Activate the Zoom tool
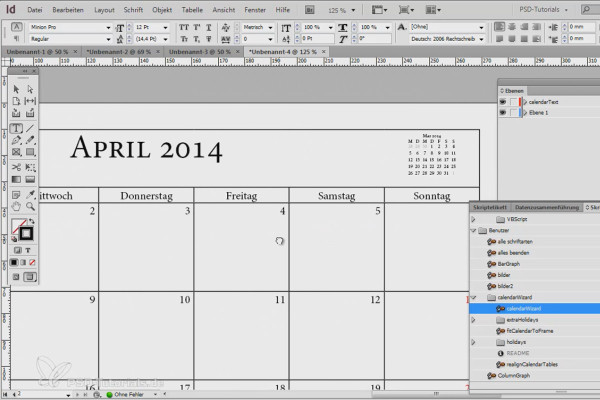600x400 pixels. click(30, 207)
